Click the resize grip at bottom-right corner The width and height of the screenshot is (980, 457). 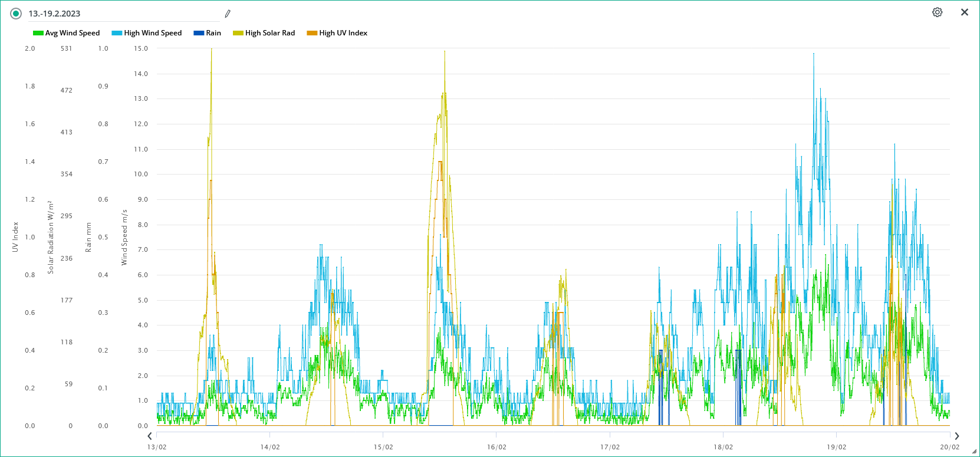click(x=974, y=451)
